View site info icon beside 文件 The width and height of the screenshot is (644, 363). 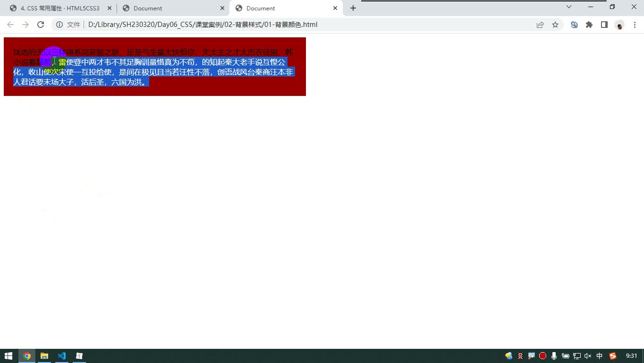(x=59, y=25)
